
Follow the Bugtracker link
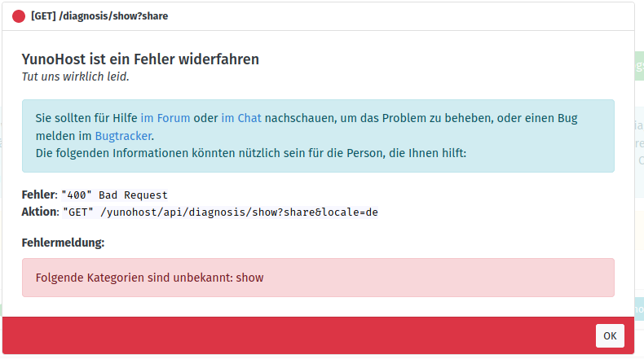[123, 136]
